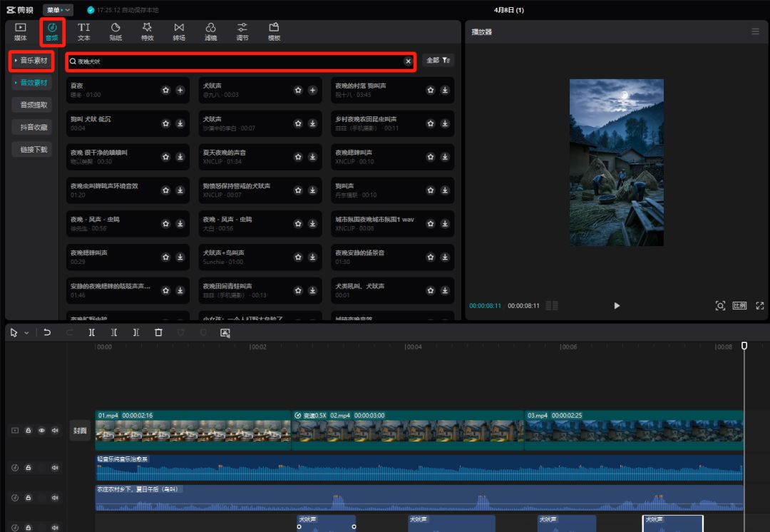Viewport: 770px width, 532px height.
Task: Click the split clip tool in timeline toolbar
Action: [91, 332]
